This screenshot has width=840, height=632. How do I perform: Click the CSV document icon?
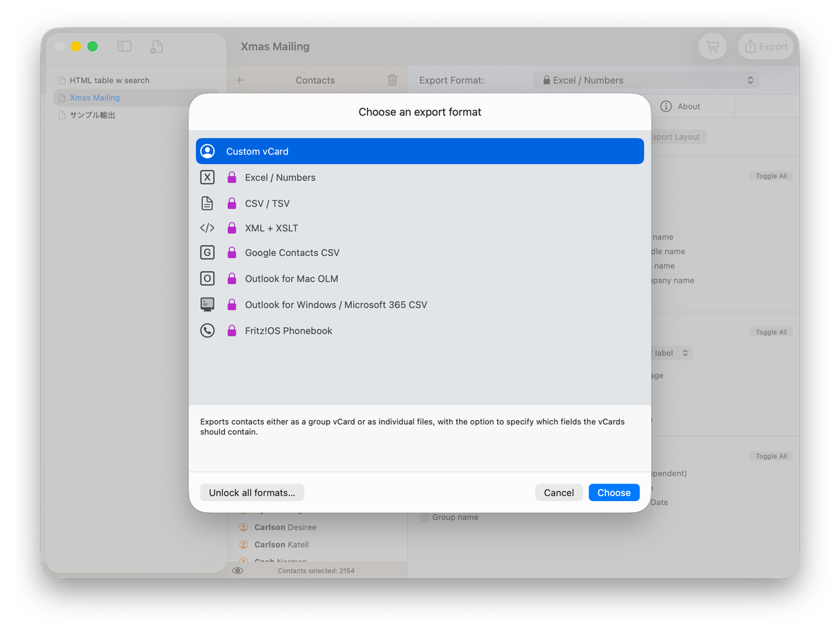[207, 203]
